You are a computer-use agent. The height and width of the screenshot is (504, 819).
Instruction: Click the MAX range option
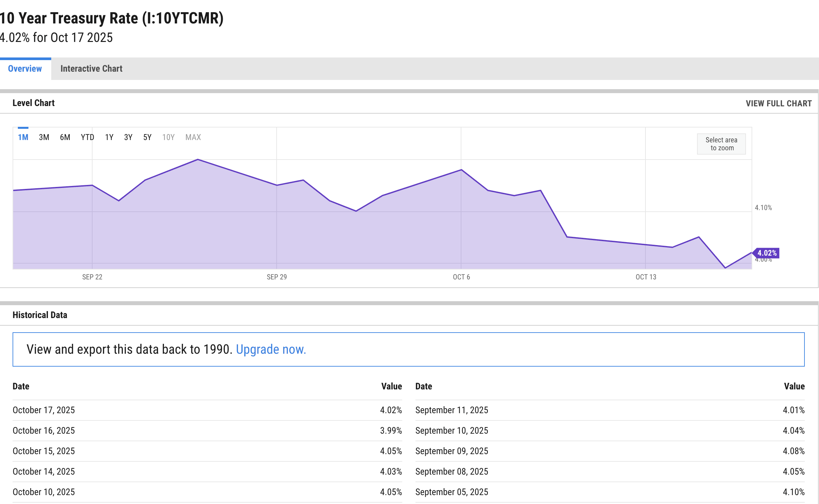coord(193,137)
